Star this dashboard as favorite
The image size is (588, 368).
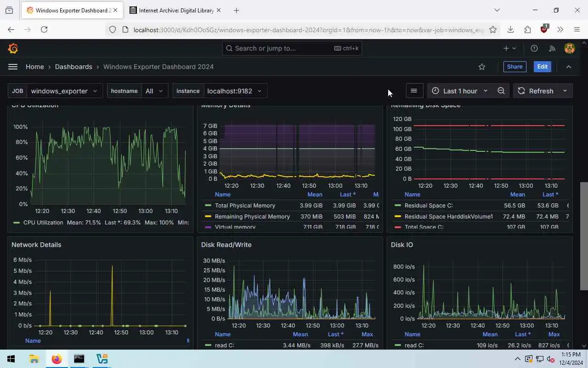(x=482, y=67)
